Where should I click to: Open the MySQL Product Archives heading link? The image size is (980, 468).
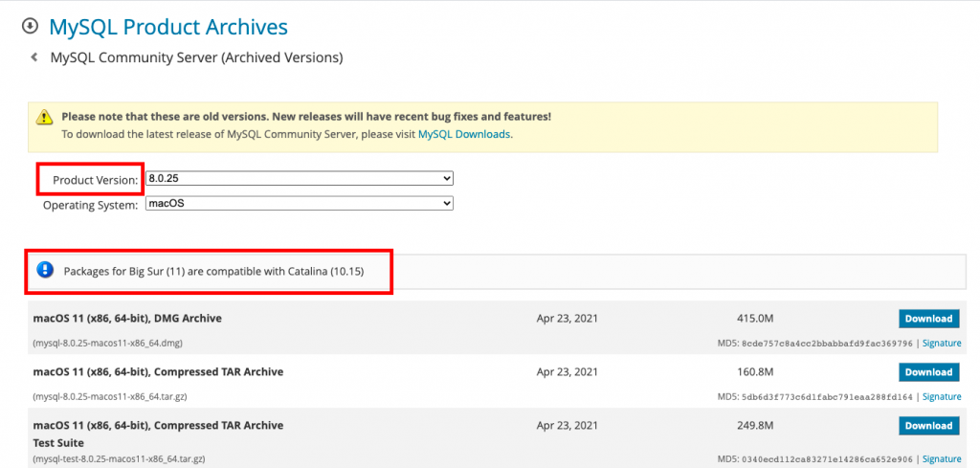point(168,27)
